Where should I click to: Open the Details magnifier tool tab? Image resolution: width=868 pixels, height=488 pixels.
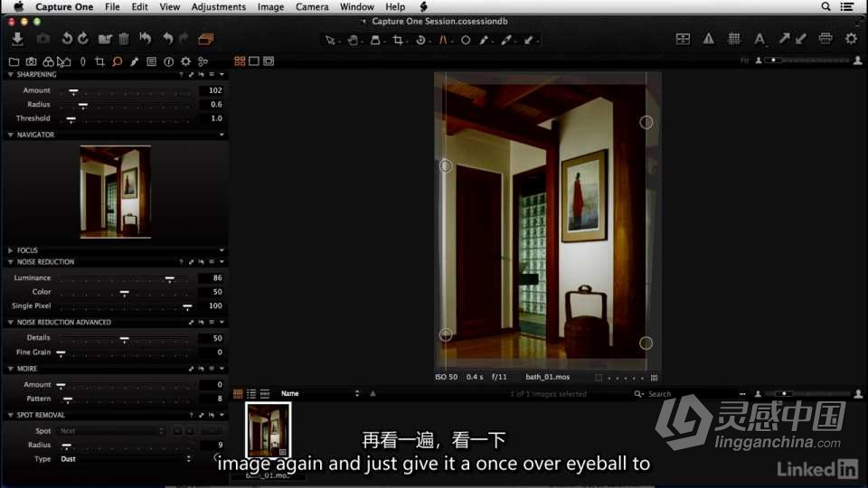click(117, 61)
